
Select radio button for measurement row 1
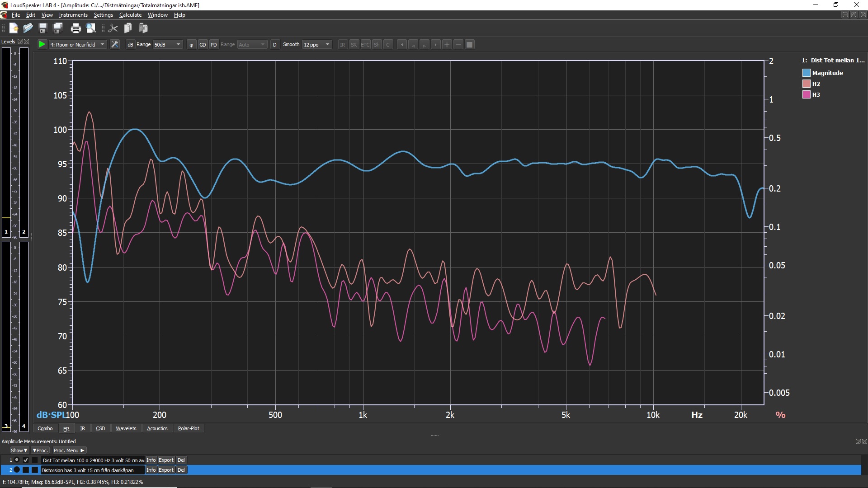pyautogui.click(x=17, y=460)
